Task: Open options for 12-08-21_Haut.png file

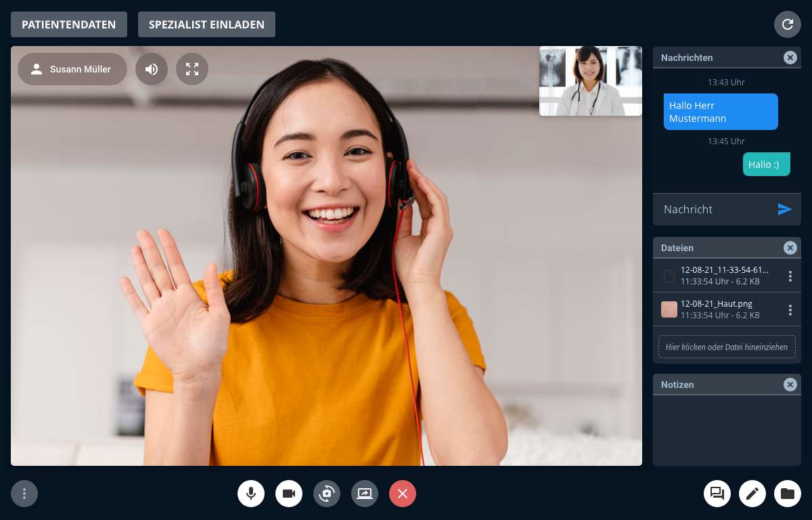Action: point(790,310)
